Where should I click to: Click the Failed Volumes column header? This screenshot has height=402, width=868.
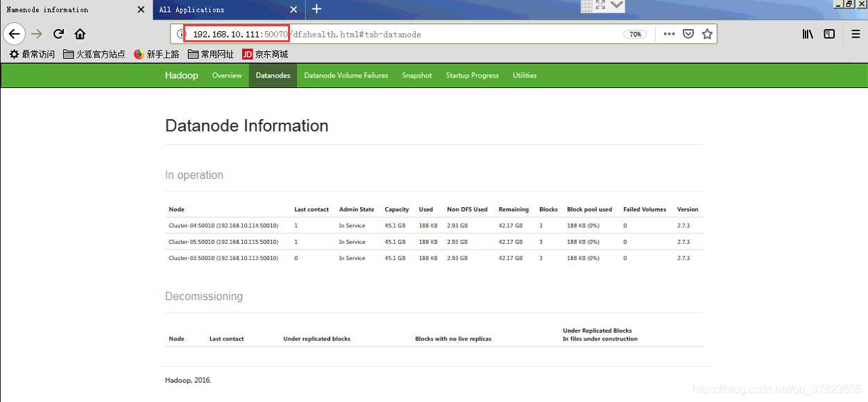coord(645,209)
